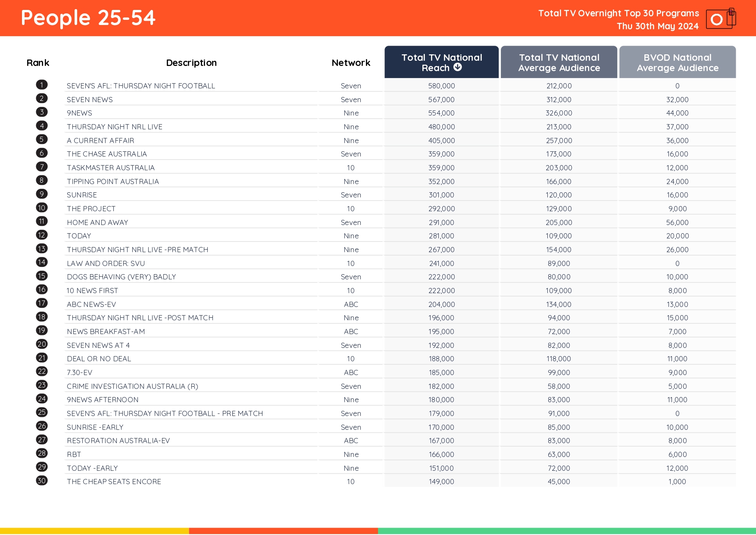Select rank badge 1 next to SEVEN'S AFL

click(41, 84)
